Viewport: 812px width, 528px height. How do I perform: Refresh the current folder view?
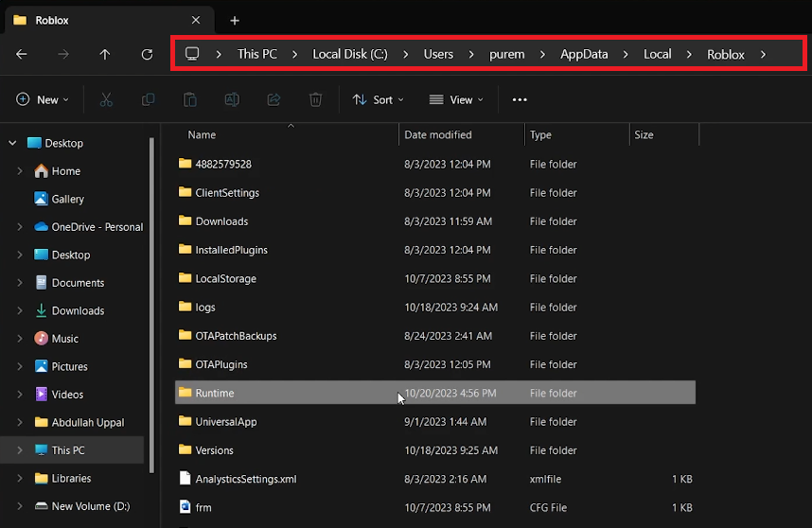click(x=147, y=54)
